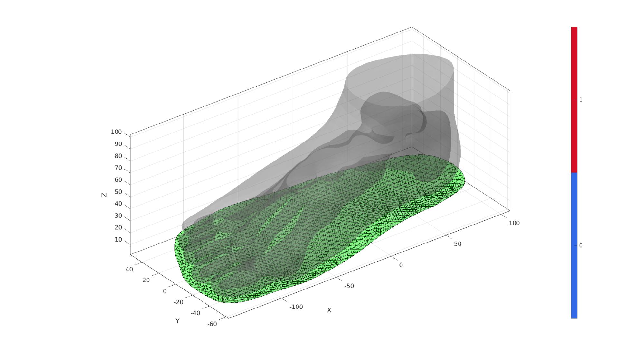Click Z axis tick label 70

(x=118, y=168)
